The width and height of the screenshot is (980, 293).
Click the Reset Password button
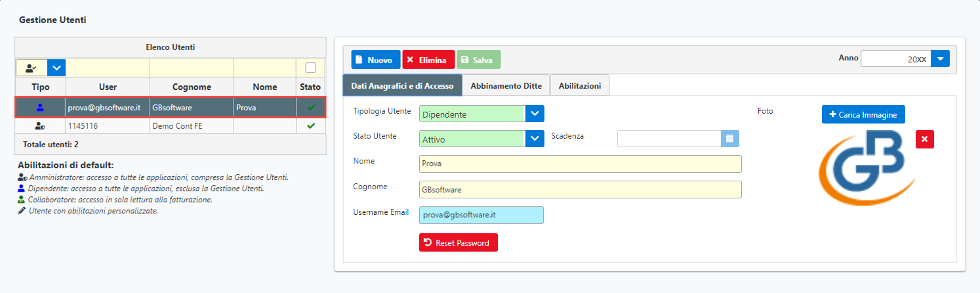point(459,242)
